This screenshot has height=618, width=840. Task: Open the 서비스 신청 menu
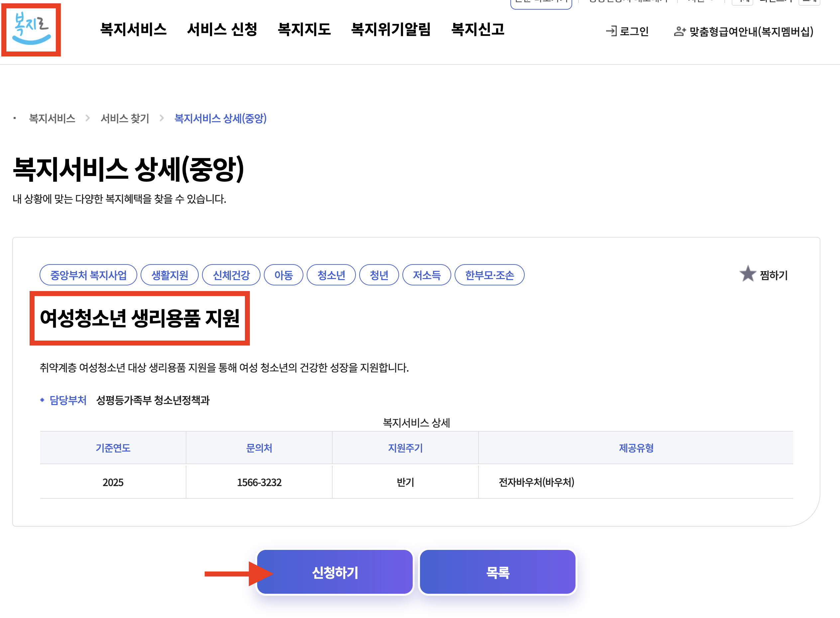222,30
